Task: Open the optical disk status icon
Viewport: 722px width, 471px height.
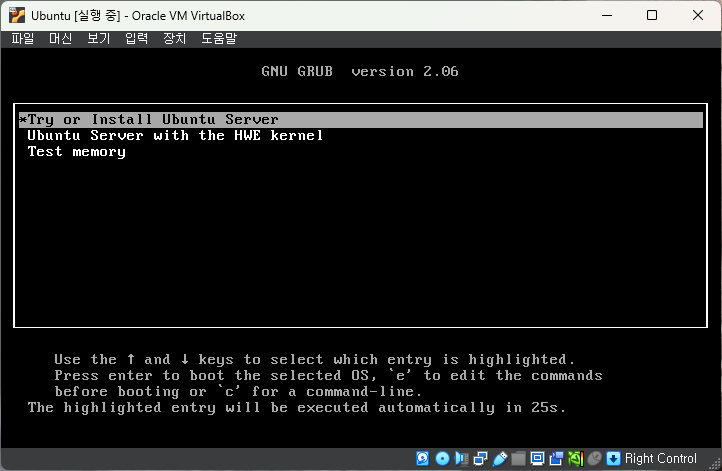Action: (442, 459)
